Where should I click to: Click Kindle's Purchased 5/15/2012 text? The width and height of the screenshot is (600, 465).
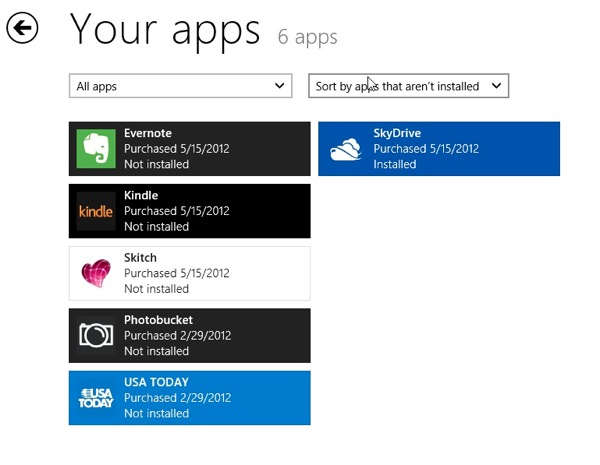click(177, 211)
